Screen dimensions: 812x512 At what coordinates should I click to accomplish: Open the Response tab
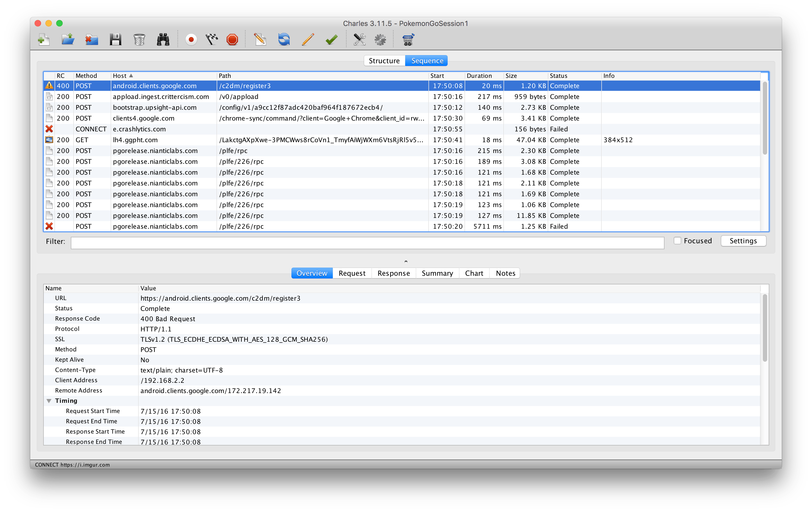coord(394,273)
